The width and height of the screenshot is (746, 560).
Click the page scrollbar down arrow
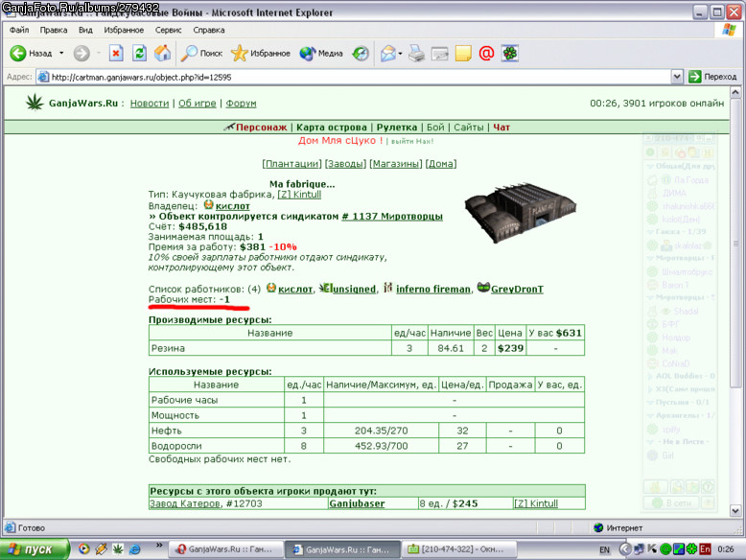(x=735, y=511)
